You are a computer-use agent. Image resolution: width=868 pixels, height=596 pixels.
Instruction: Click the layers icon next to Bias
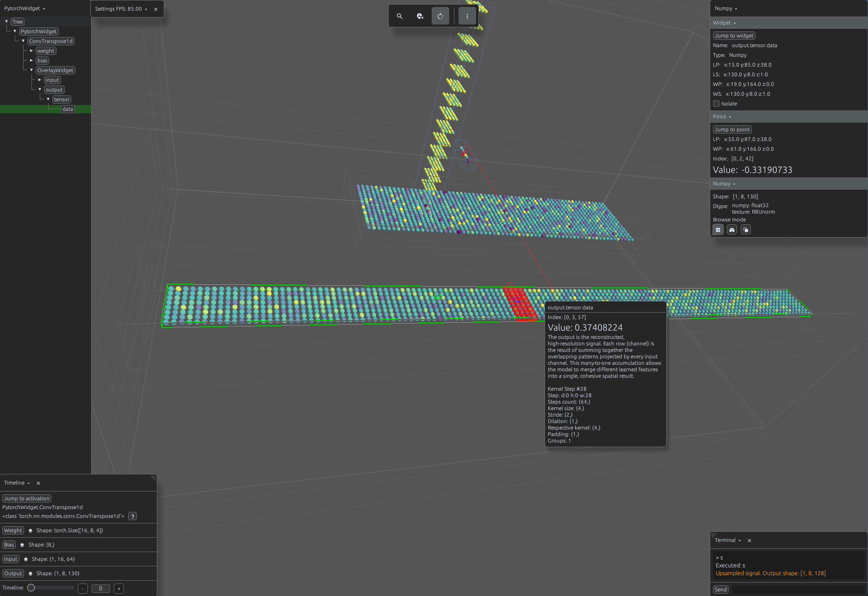22,545
